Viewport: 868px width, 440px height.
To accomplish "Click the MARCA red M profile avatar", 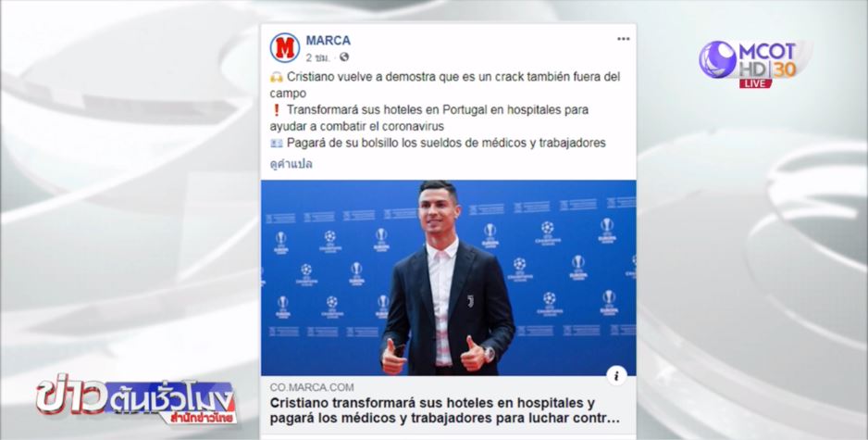I will click(x=284, y=47).
